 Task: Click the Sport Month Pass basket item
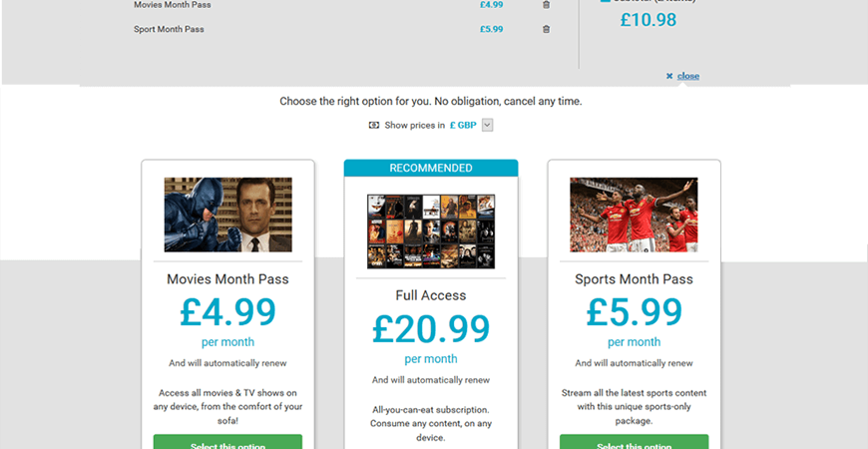tap(169, 29)
